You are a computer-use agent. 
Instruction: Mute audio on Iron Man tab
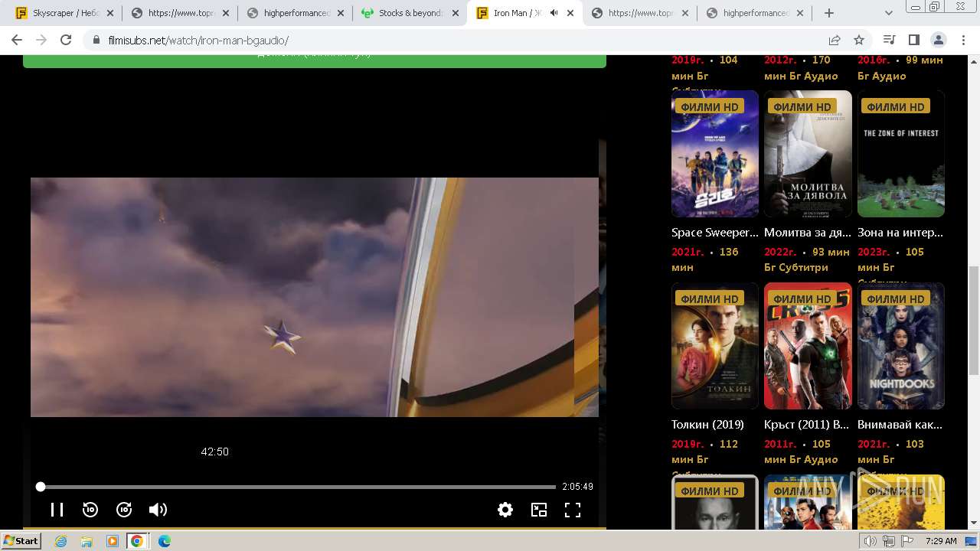point(554,13)
